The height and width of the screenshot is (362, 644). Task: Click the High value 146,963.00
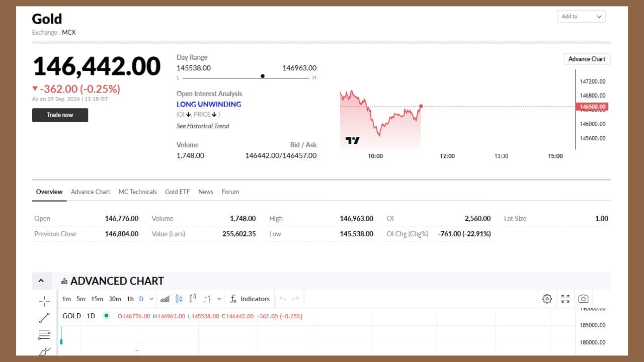pyautogui.click(x=357, y=219)
